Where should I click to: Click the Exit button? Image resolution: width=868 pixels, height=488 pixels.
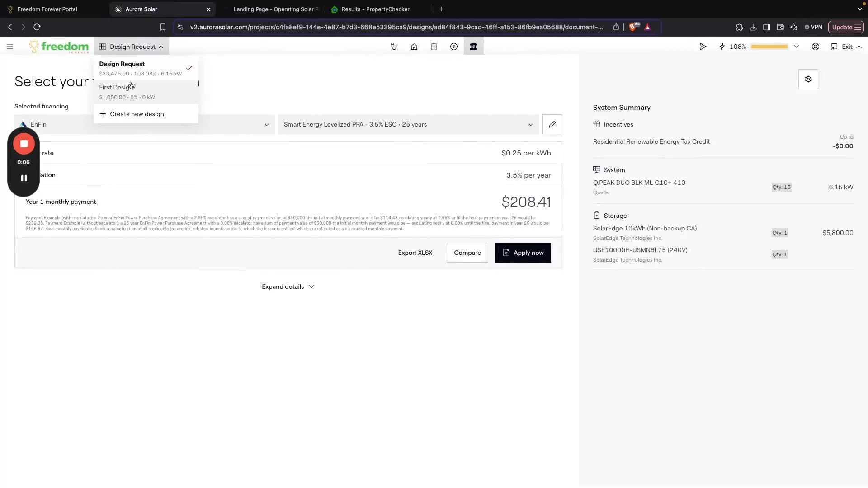tap(846, 47)
